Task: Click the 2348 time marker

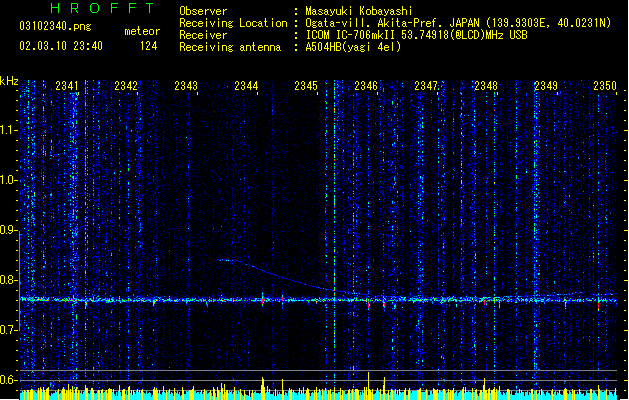Action: pyautogui.click(x=486, y=86)
